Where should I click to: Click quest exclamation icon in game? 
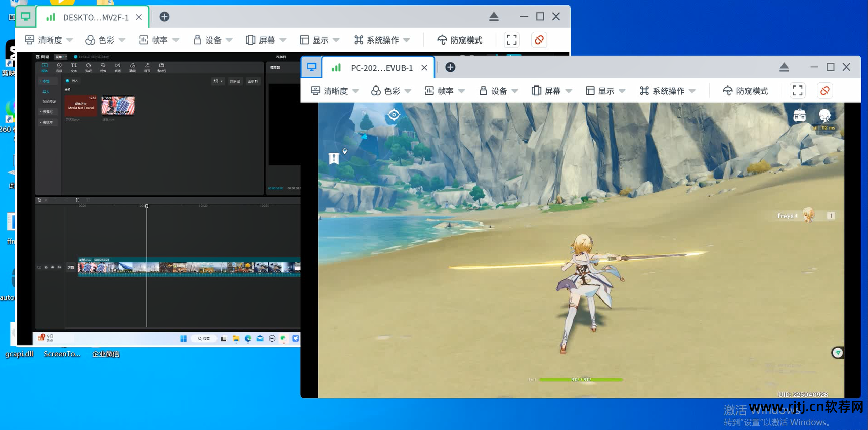click(x=334, y=159)
